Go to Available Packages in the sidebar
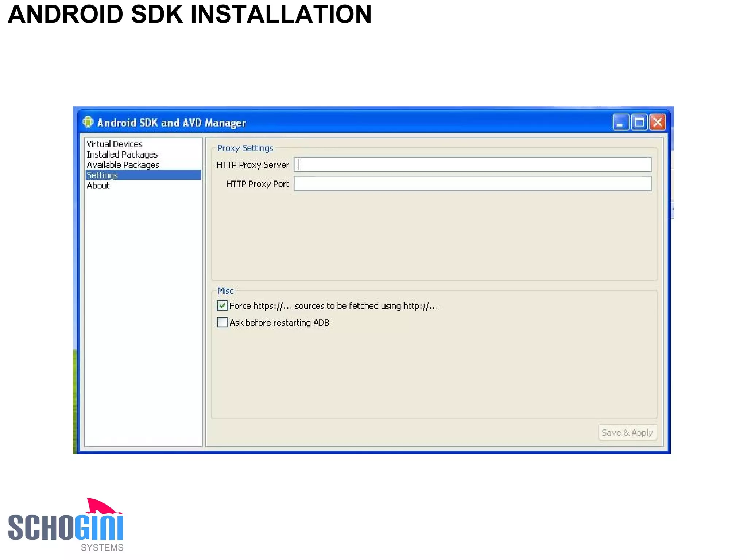The image size is (747, 560). [x=123, y=165]
